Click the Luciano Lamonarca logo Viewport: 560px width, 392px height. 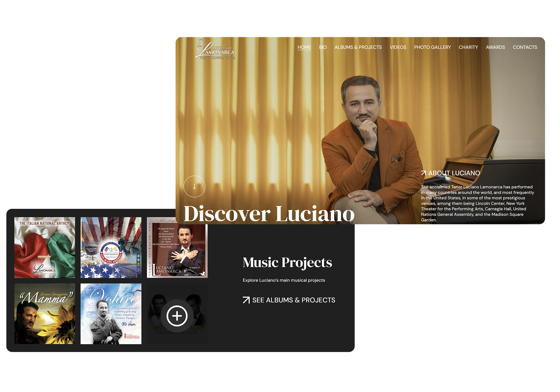pyautogui.click(x=216, y=50)
